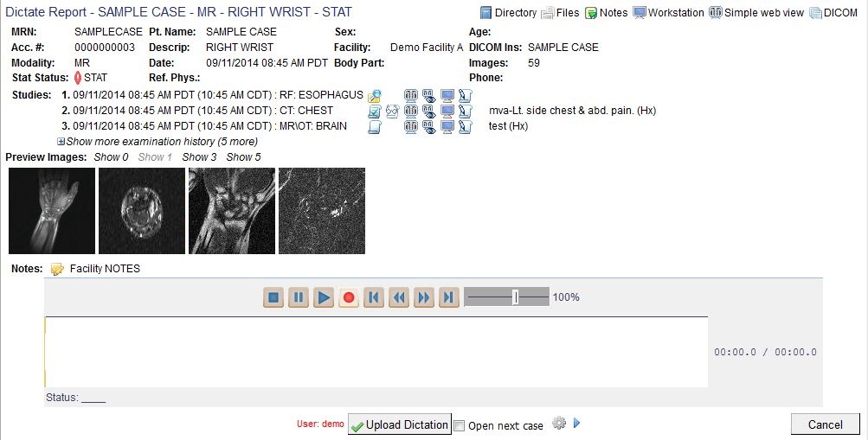
Task: Pause the dictation playback
Action: click(299, 297)
